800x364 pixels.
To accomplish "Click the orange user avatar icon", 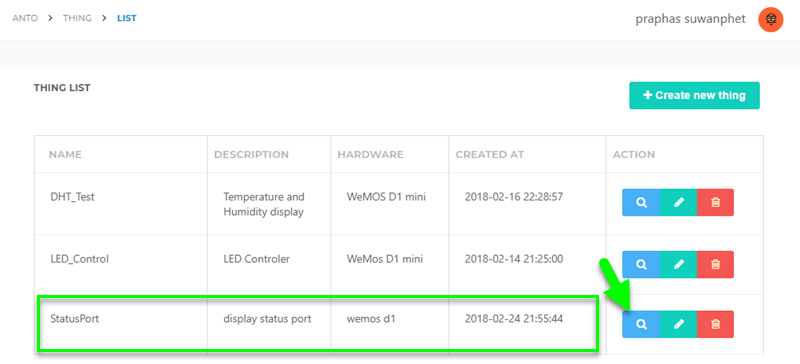I will [770, 20].
